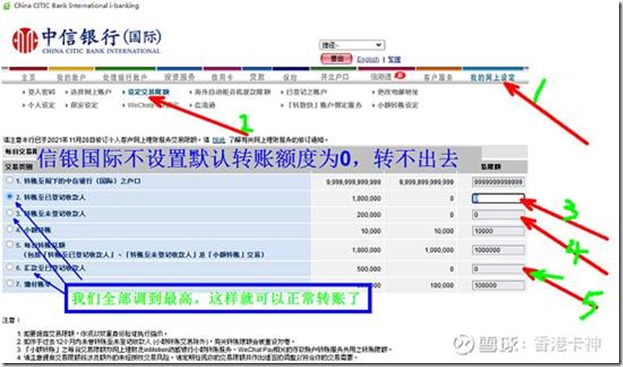Click the limit field showing 100000
This screenshot has height=367, width=623.
pyautogui.click(x=498, y=285)
